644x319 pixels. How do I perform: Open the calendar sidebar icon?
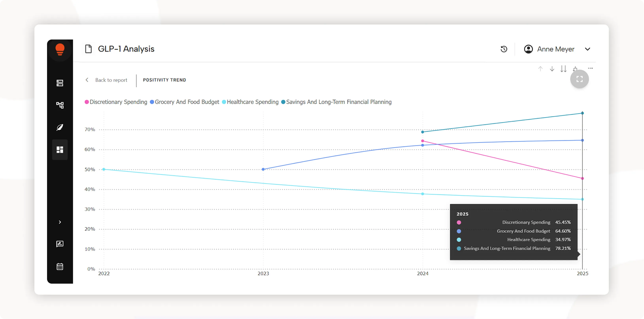point(60,266)
